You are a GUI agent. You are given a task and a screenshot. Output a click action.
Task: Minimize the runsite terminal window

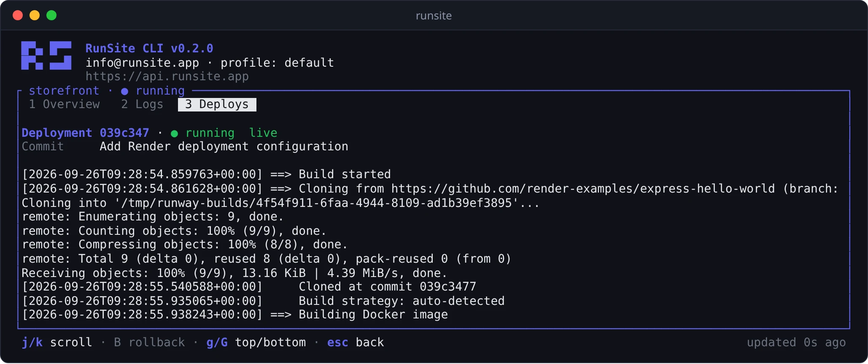[35, 16]
